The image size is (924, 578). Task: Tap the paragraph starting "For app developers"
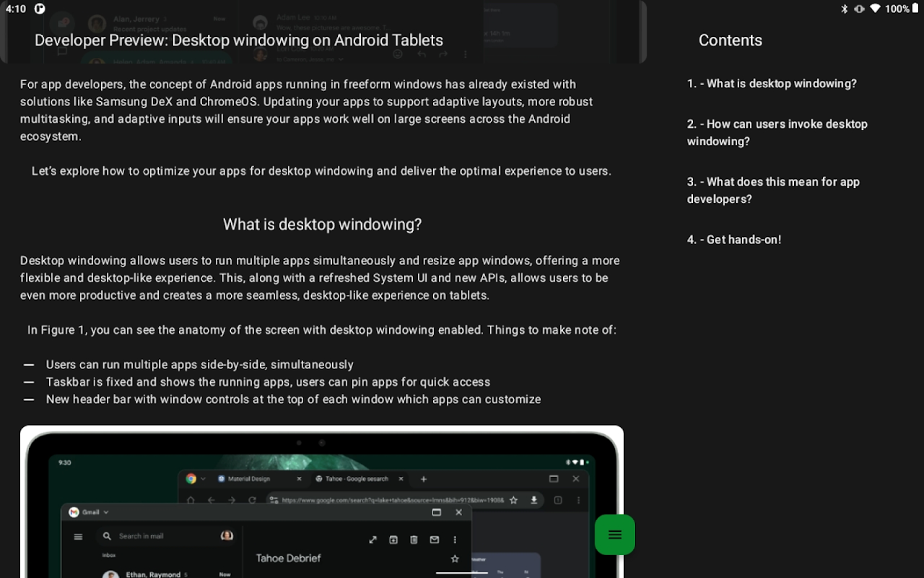click(307, 111)
